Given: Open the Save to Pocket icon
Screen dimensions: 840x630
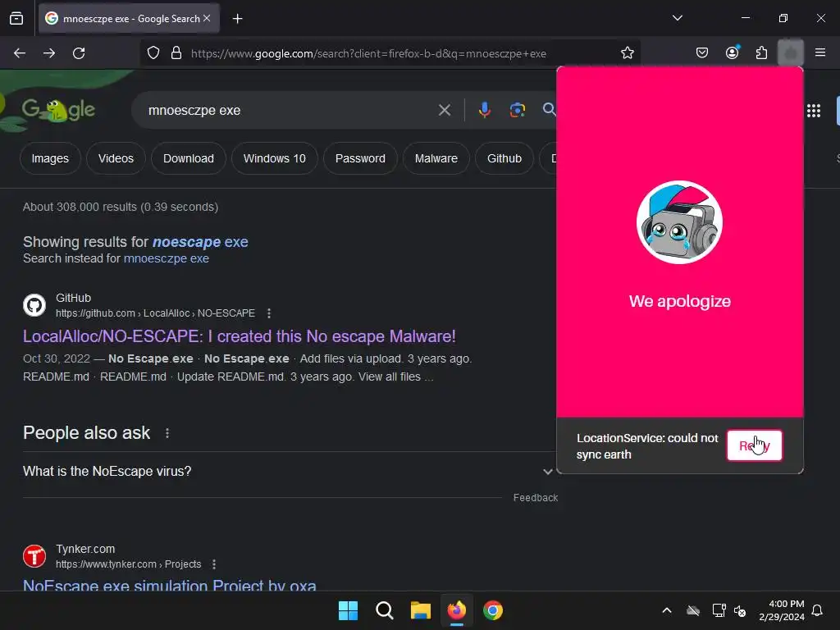Looking at the screenshot, I should 702,53.
